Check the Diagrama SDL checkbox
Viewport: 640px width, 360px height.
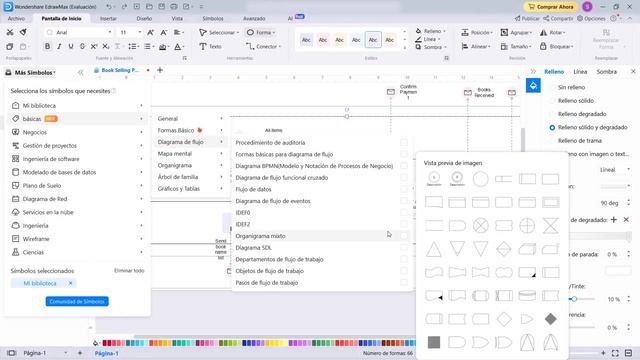pyautogui.click(x=404, y=248)
